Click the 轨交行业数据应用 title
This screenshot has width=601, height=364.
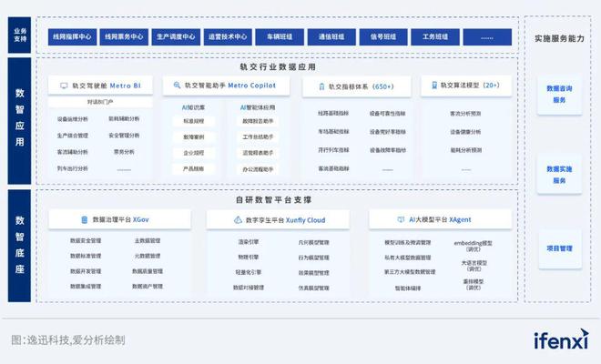(x=278, y=66)
